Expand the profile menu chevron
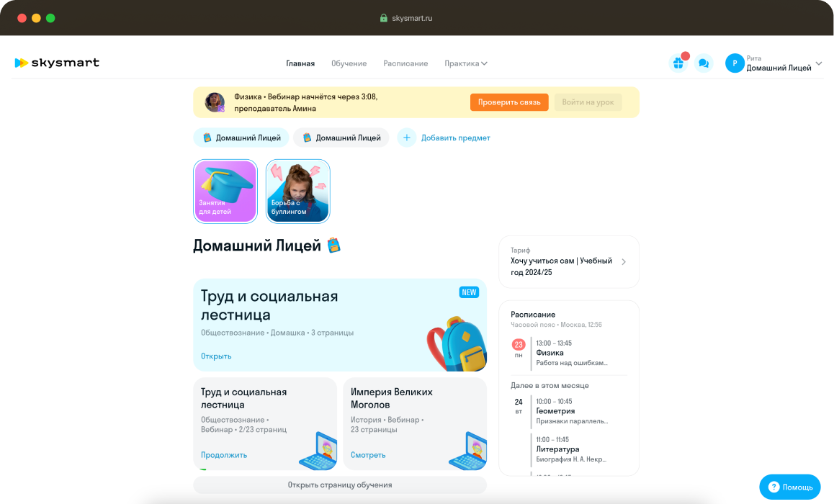 pos(819,63)
